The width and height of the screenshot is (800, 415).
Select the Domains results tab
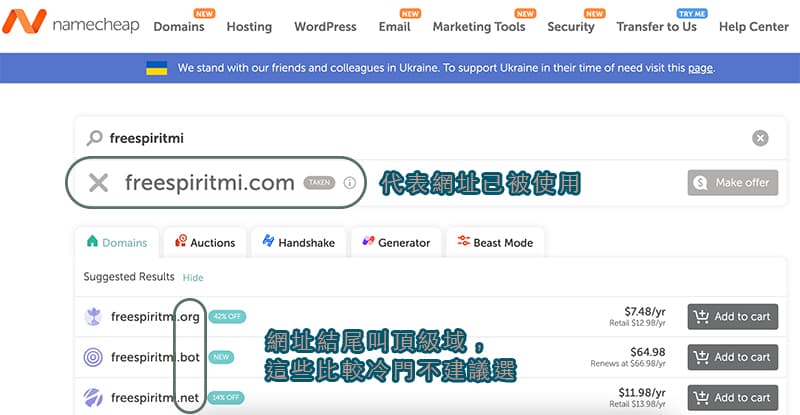117,242
